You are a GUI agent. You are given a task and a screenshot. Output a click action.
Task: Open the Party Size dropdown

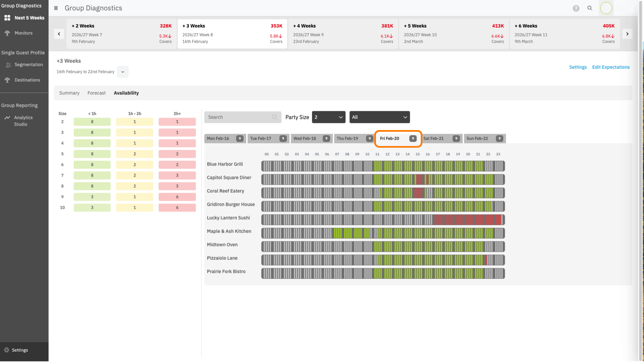(328, 117)
